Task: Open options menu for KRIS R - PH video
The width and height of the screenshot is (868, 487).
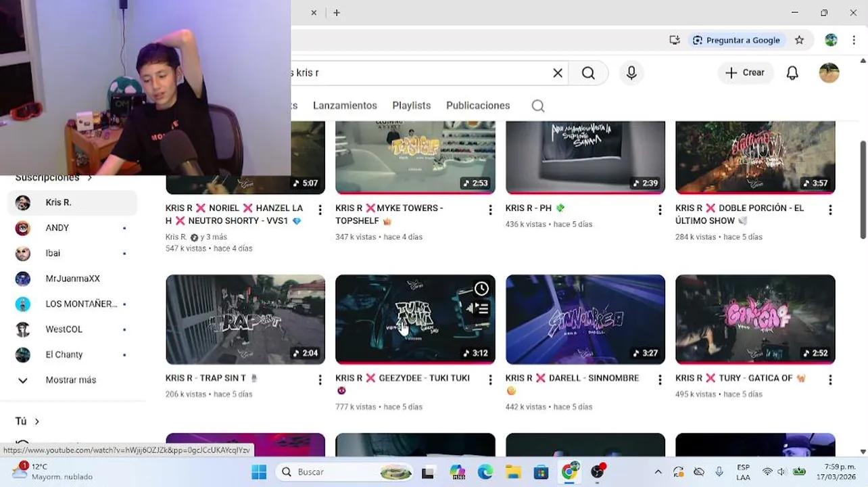Action: pyautogui.click(x=660, y=210)
